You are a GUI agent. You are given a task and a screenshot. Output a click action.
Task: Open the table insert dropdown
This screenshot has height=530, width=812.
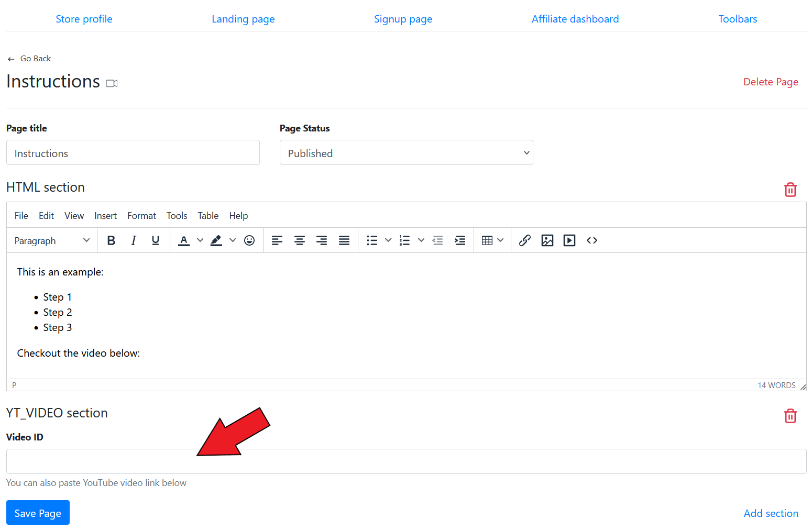492,240
